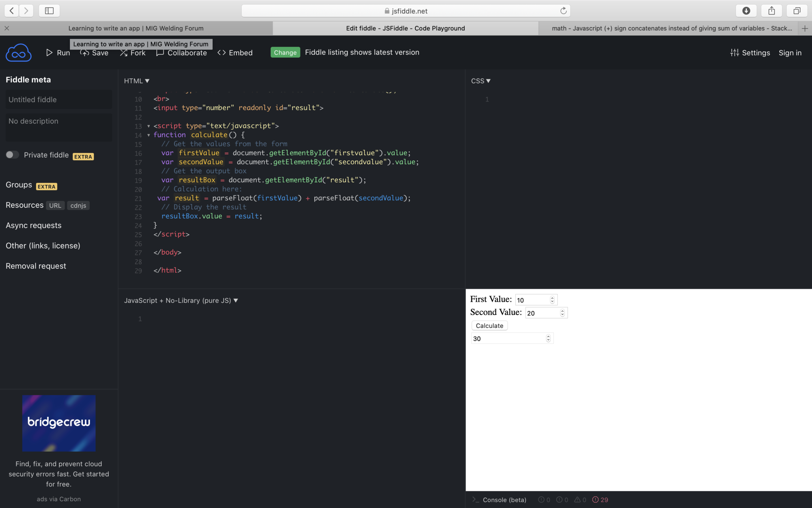This screenshot has width=812, height=508.
Task: Click the Sign in link
Action: [790, 53]
